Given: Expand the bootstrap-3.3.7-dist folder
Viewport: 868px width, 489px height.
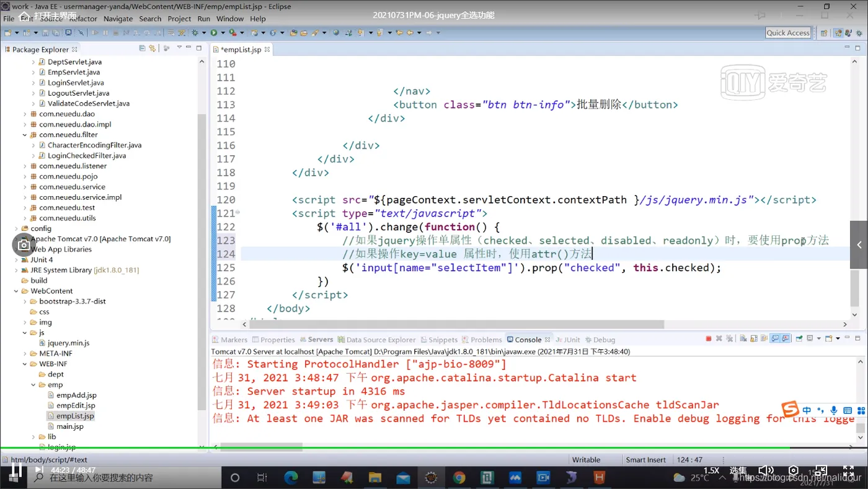Looking at the screenshot, I should click(25, 302).
